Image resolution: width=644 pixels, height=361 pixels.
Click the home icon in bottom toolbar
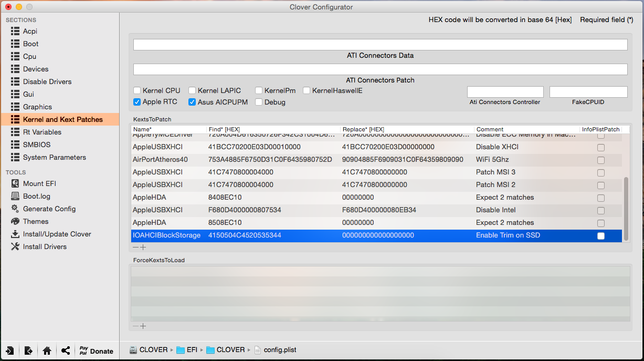(47, 350)
